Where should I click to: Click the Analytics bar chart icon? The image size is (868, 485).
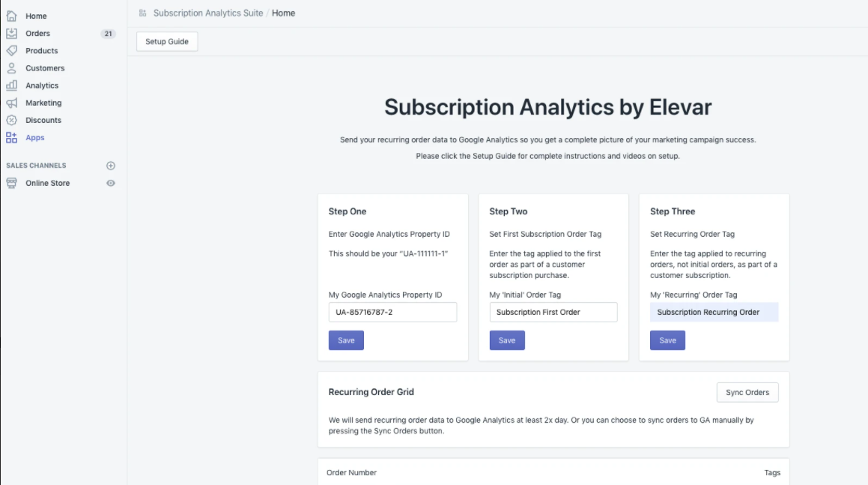(x=11, y=85)
